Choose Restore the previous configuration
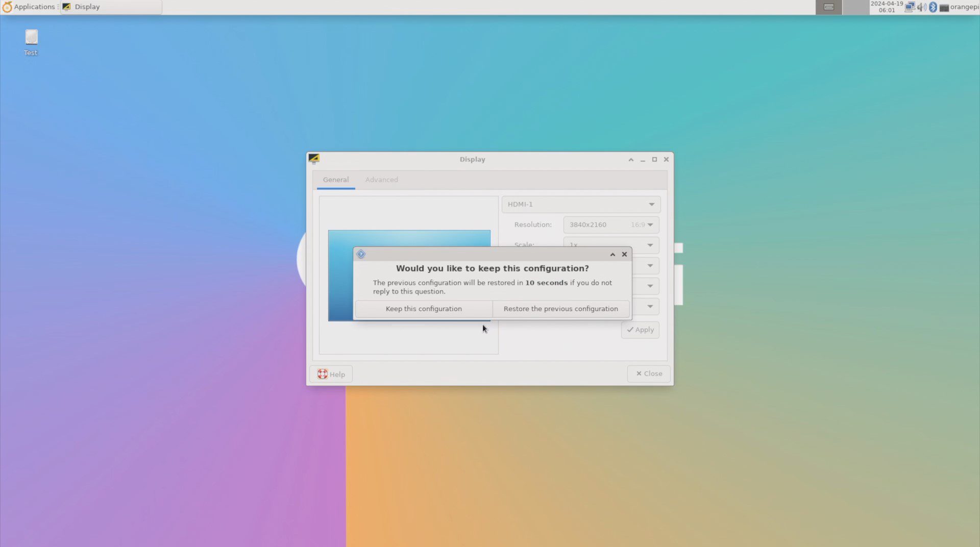 point(560,309)
